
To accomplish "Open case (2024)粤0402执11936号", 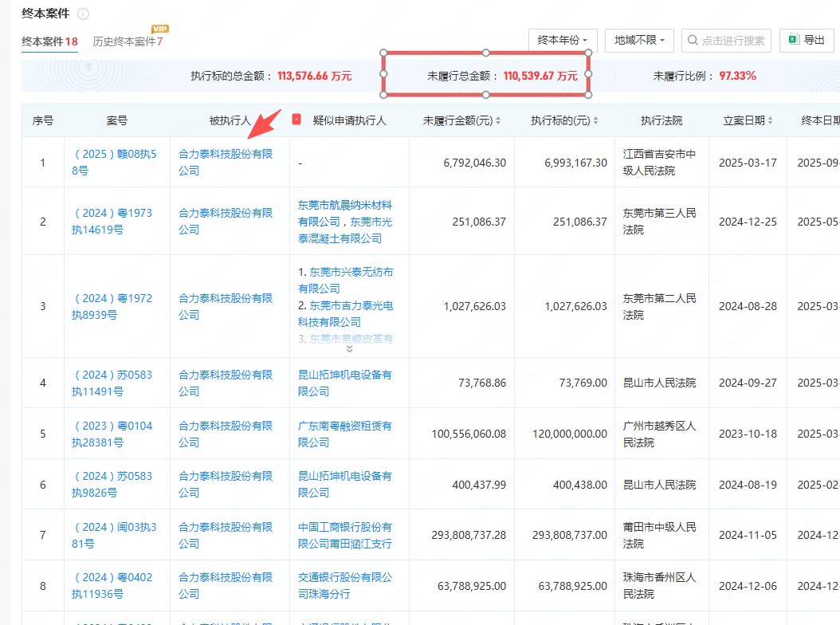I will [112, 586].
